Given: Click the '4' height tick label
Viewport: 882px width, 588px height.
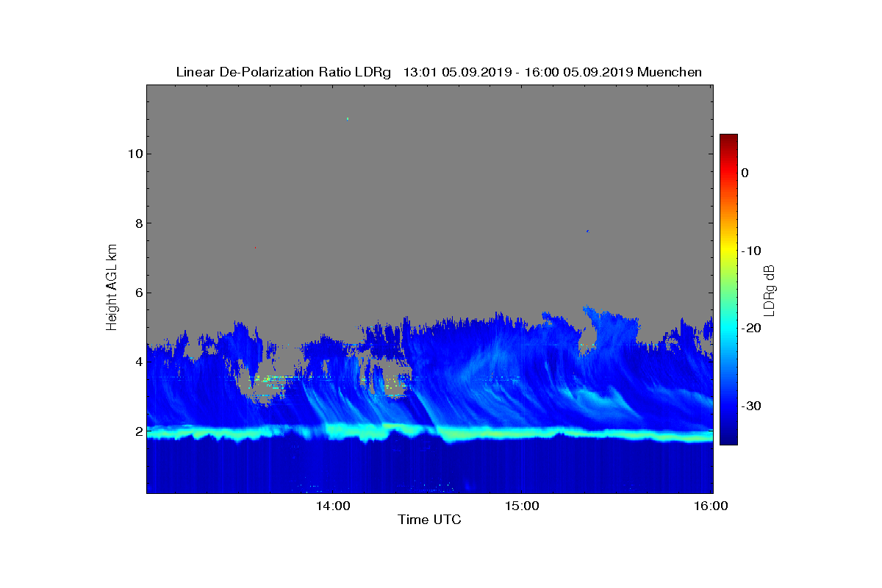Looking at the screenshot, I should coord(137,362).
